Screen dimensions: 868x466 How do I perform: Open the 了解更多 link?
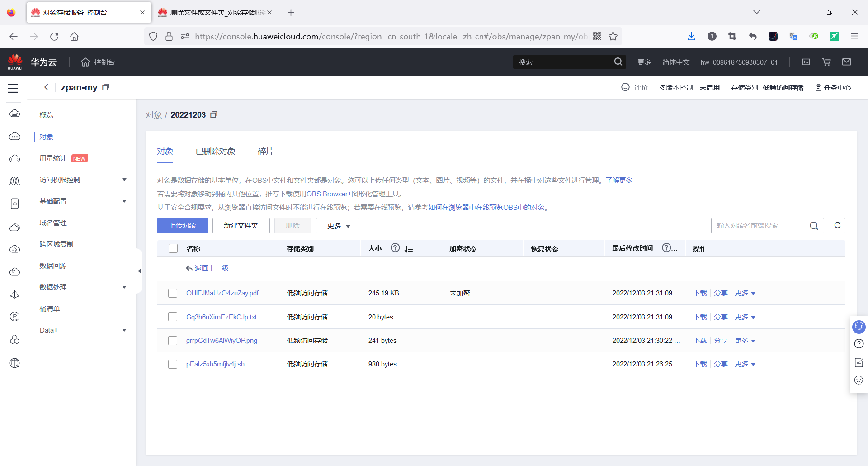(x=619, y=180)
